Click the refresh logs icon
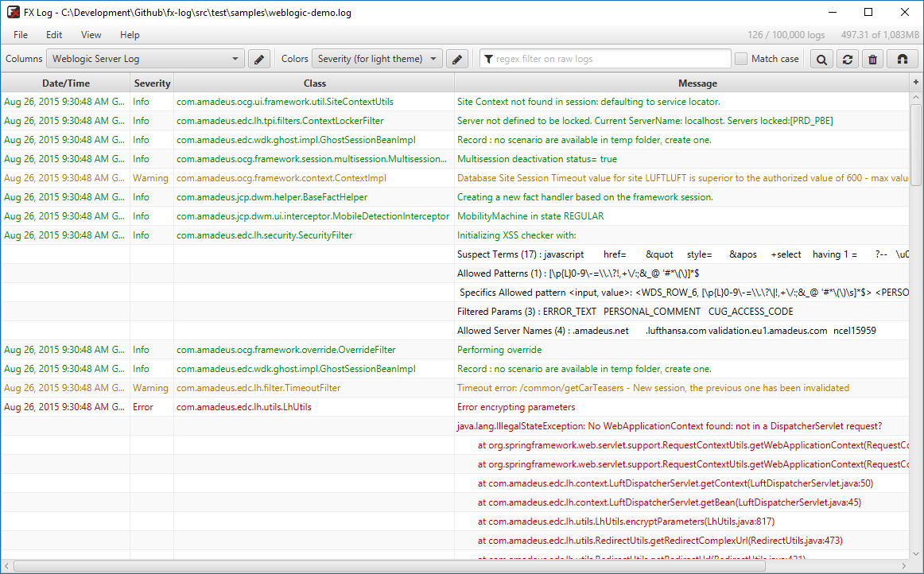924x574 pixels. click(848, 59)
